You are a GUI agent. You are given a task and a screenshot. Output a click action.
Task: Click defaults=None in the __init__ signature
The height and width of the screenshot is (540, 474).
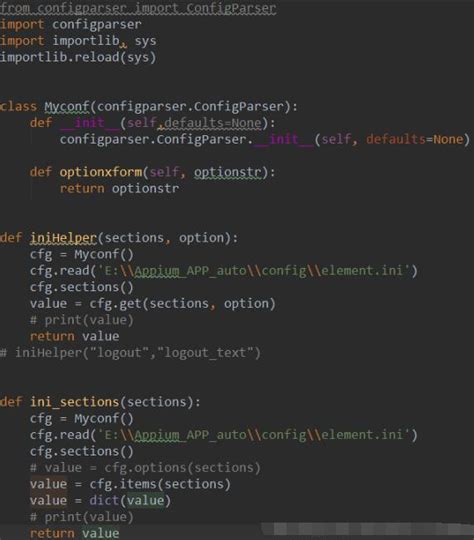(x=213, y=123)
